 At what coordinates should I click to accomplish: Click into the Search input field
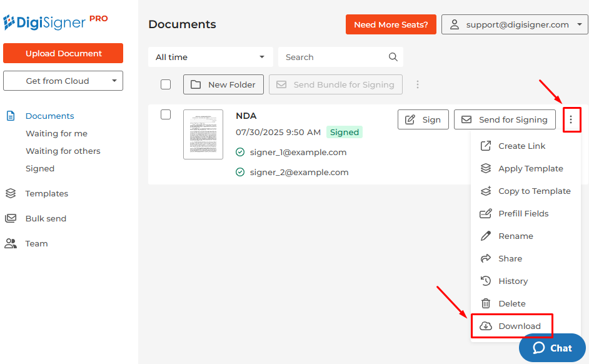click(335, 57)
